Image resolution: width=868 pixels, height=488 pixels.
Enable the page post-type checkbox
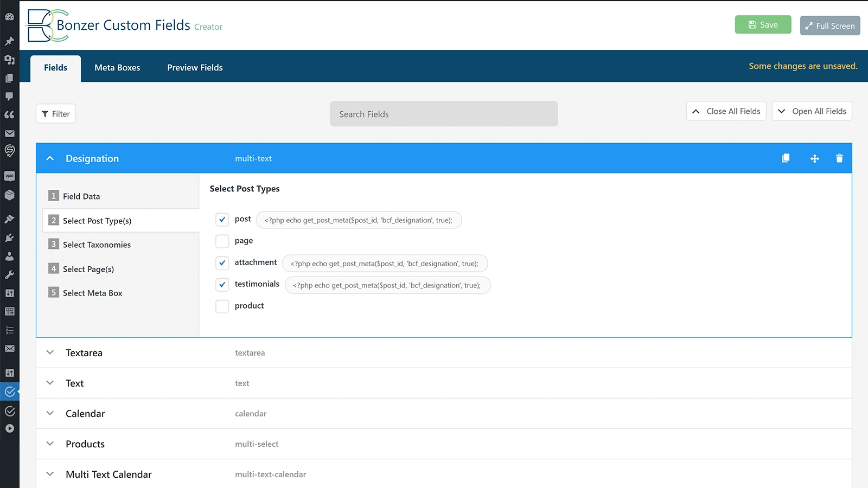222,241
